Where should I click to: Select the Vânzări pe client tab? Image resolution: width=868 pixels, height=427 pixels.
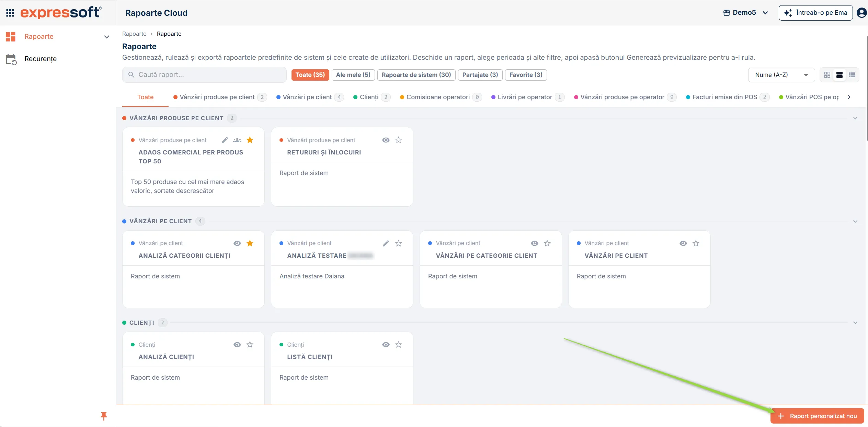(x=310, y=97)
